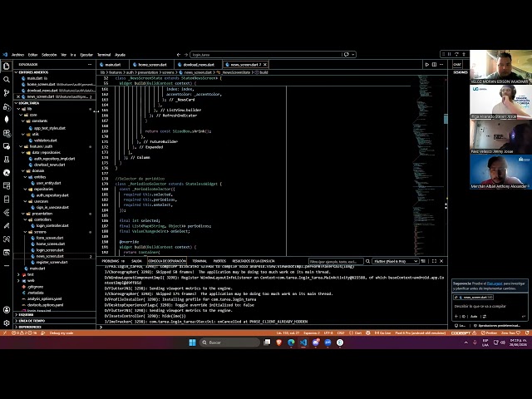The height and width of the screenshot is (399, 532).
Task: Open the Selección menu
Action: click(x=49, y=55)
